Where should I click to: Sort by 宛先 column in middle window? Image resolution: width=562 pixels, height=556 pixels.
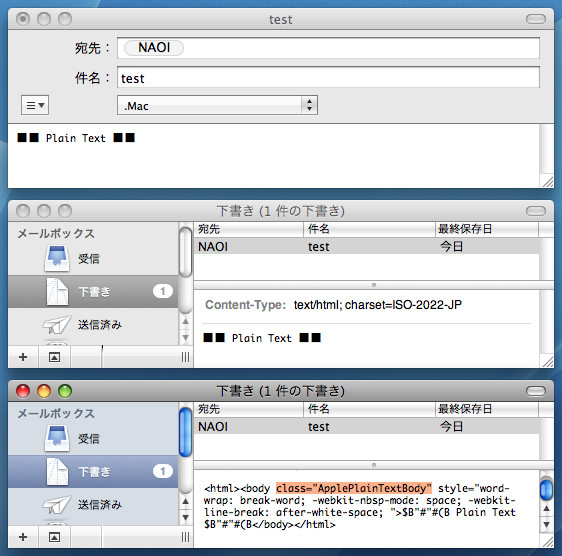click(x=249, y=229)
